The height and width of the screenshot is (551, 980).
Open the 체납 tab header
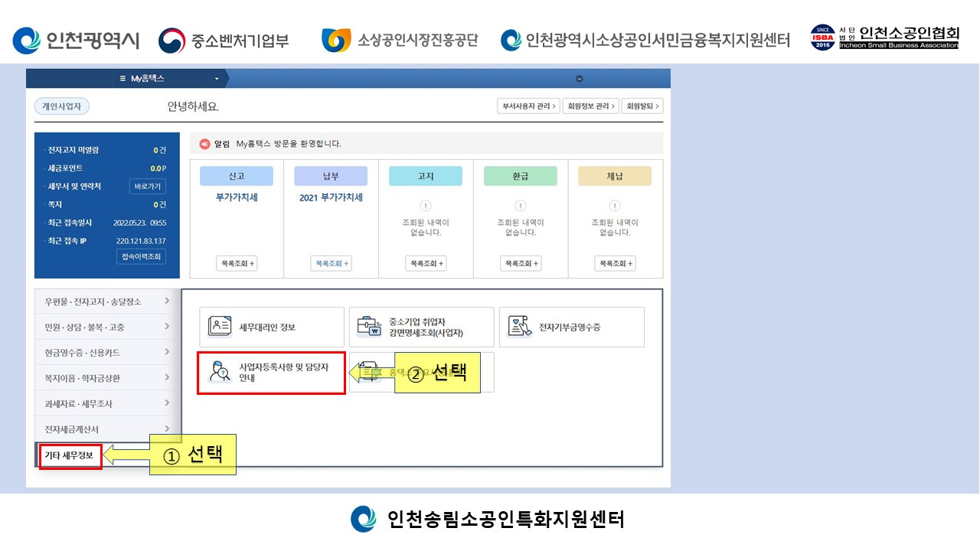[x=615, y=176]
